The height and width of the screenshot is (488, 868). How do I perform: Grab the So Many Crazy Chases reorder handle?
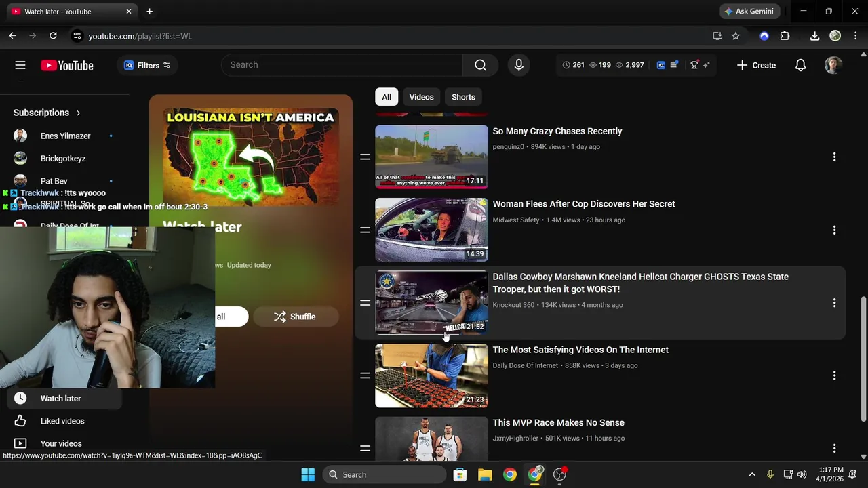click(x=365, y=157)
